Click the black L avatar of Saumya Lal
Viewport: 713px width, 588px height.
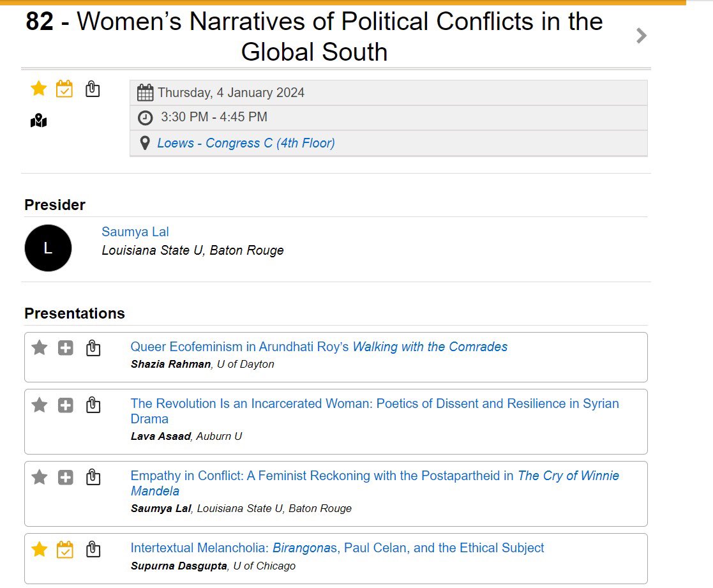point(48,248)
